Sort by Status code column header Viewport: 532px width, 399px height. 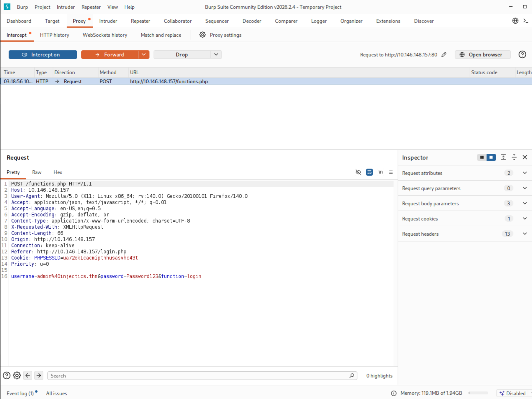point(492,72)
